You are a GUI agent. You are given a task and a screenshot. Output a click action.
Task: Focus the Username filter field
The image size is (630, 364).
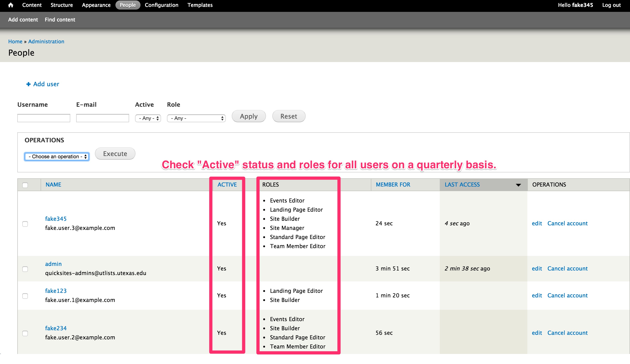44,118
